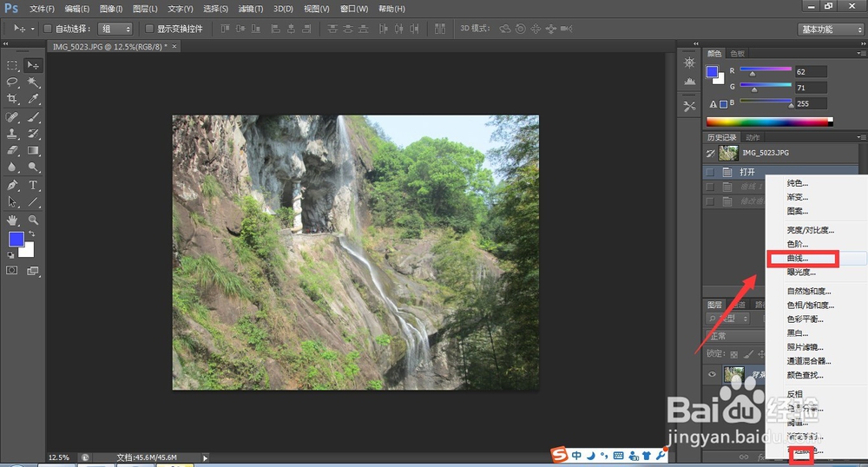Toggle history brush source for 打开 state
The height and width of the screenshot is (467, 868).
(x=710, y=172)
